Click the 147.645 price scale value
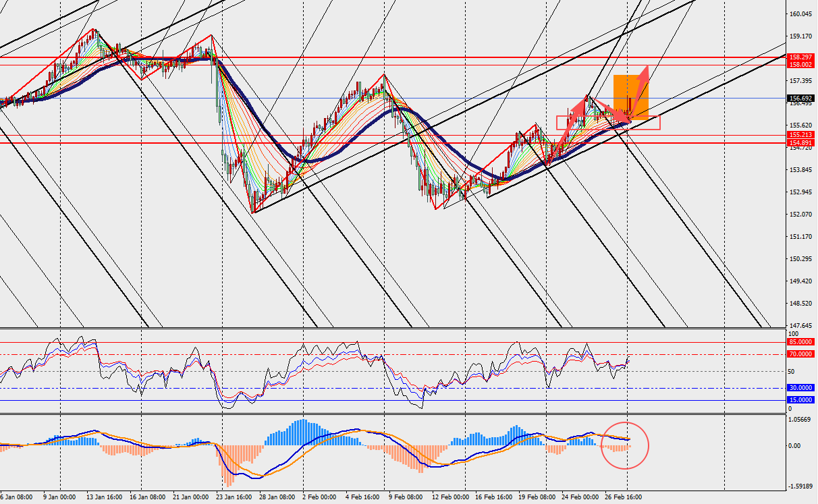The image size is (818, 504). [800, 325]
